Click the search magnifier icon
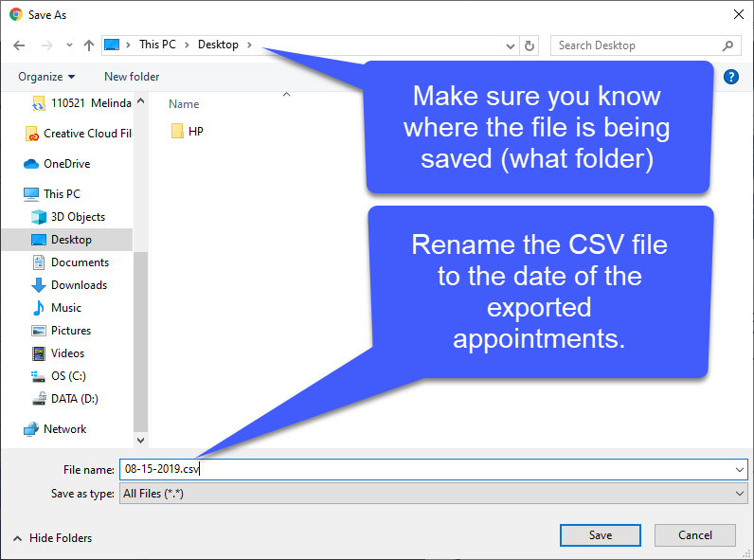The image size is (754, 560). coord(727,45)
